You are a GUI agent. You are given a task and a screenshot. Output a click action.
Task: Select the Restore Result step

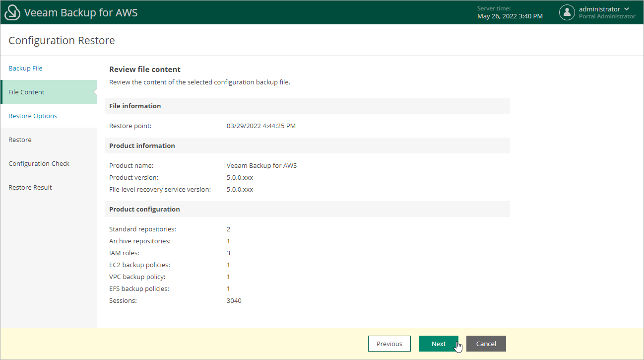tap(30, 187)
